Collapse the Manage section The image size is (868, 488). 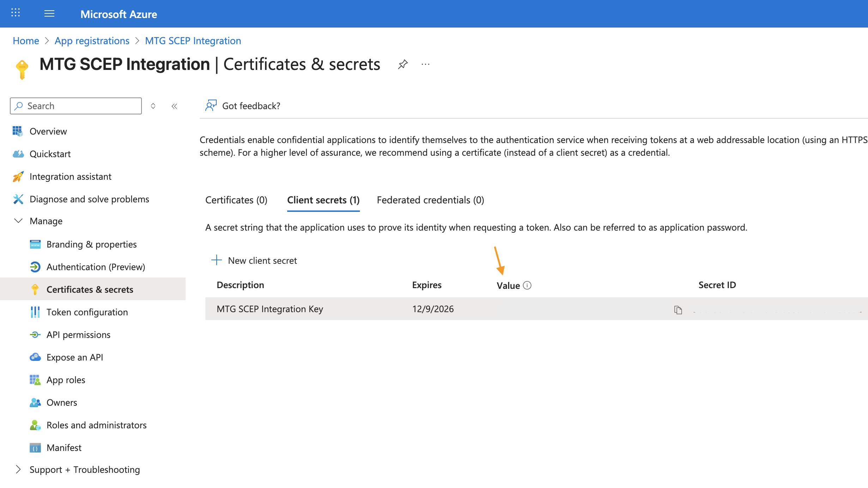click(18, 221)
